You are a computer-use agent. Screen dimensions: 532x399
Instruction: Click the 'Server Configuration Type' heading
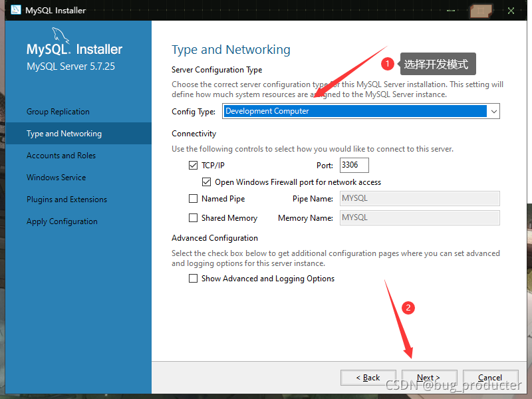pos(217,70)
